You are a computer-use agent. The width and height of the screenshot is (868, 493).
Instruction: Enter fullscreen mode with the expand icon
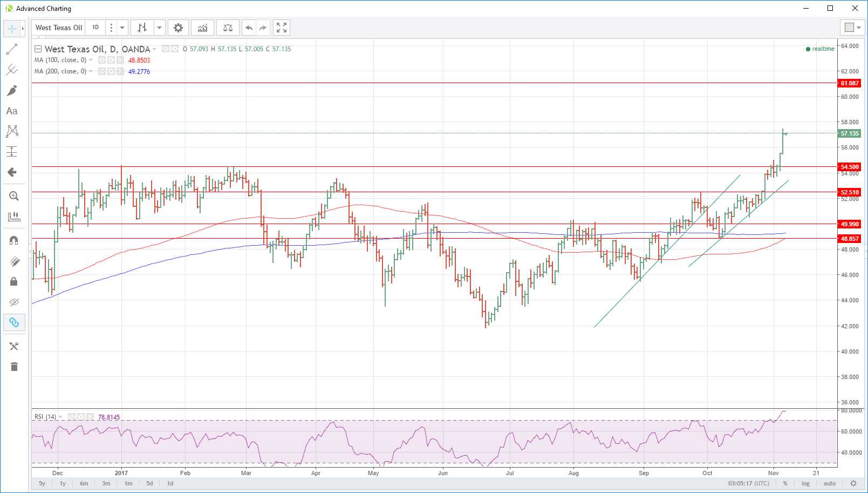point(281,28)
